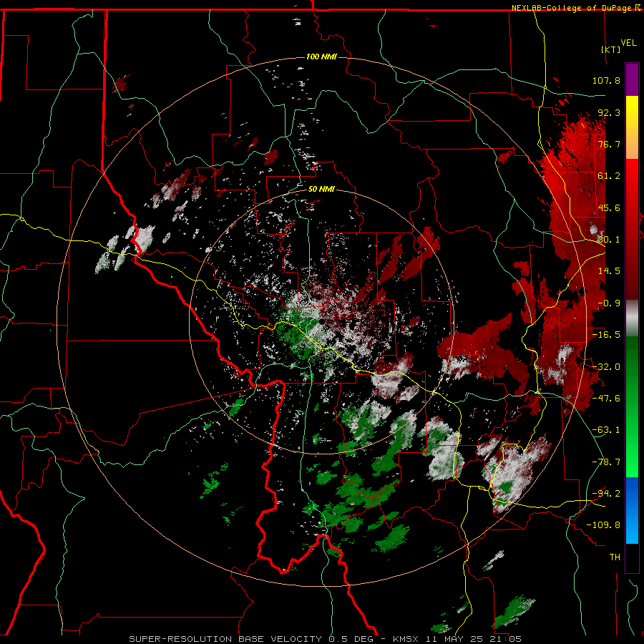Viewport: 644px width, 644px height.
Task: Click the -16.5 velocity scale value
Action: coord(606,335)
